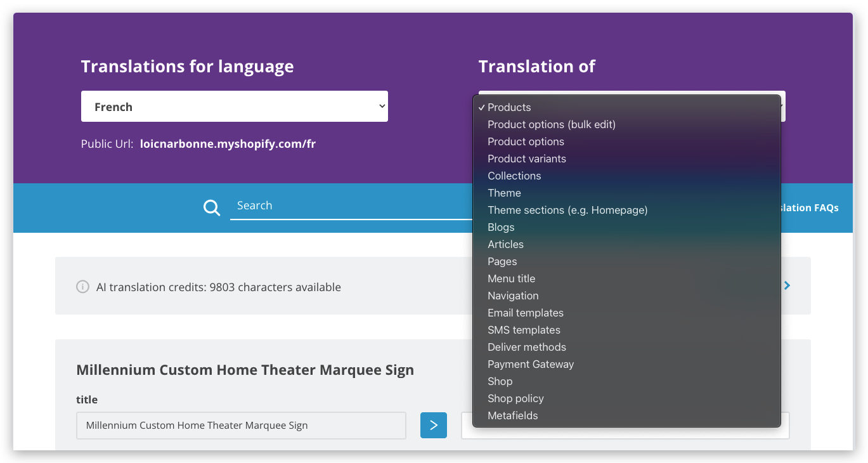Viewport: 868px width, 463px height.
Task: Click the search magnifier icon
Action: [211, 207]
